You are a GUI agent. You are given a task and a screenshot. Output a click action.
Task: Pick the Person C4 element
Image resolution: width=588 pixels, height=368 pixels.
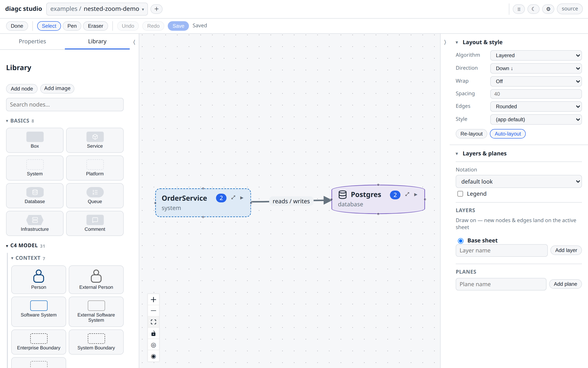[x=39, y=280]
